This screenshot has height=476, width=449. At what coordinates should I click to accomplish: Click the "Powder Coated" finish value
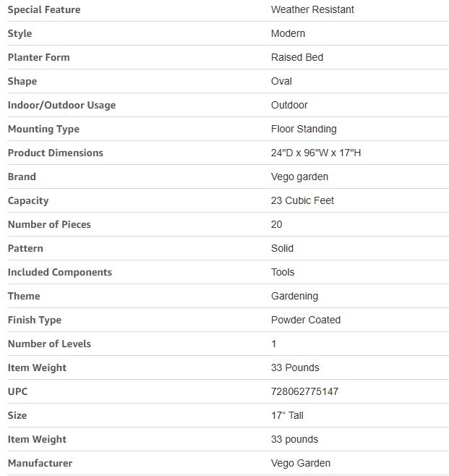click(x=305, y=320)
